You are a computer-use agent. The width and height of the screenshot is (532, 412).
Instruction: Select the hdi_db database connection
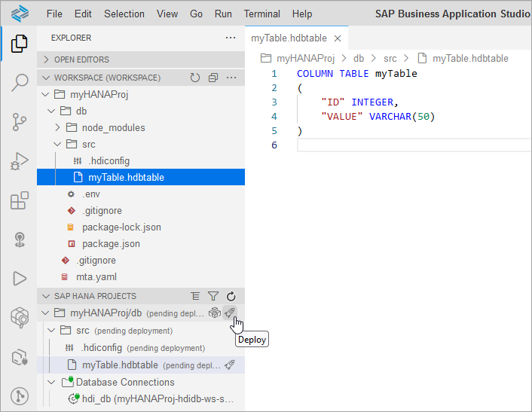tap(141, 399)
